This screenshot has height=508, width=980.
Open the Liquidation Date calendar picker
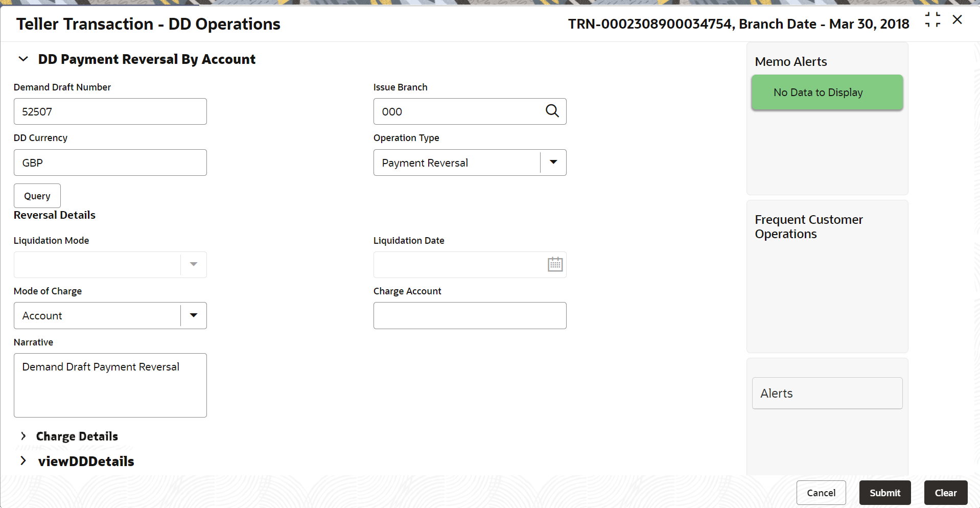pyautogui.click(x=555, y=264)
